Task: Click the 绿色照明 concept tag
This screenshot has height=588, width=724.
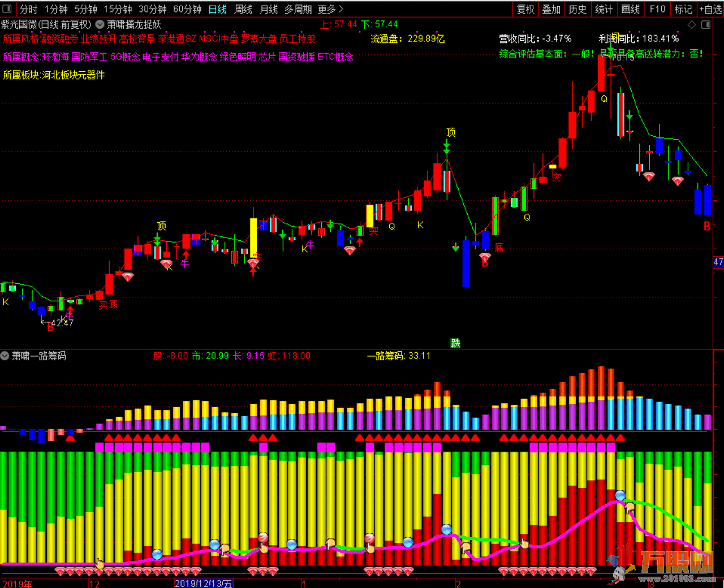Action: 238,57
